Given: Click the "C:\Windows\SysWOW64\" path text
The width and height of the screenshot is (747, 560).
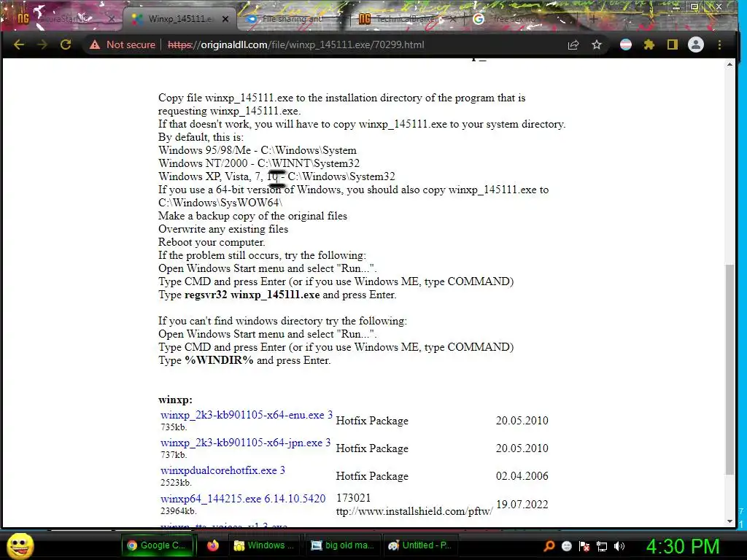Looking at the screenshot, I should click(220, 203).
